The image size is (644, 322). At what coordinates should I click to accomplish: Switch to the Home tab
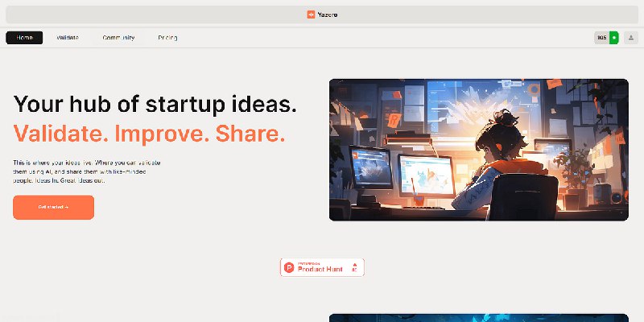(x=24, y=38)
